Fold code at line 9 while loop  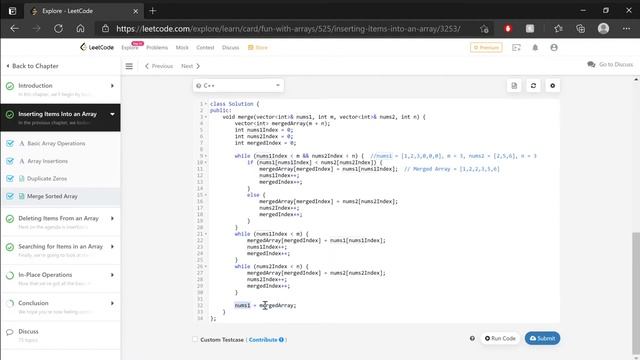[206, 156]
